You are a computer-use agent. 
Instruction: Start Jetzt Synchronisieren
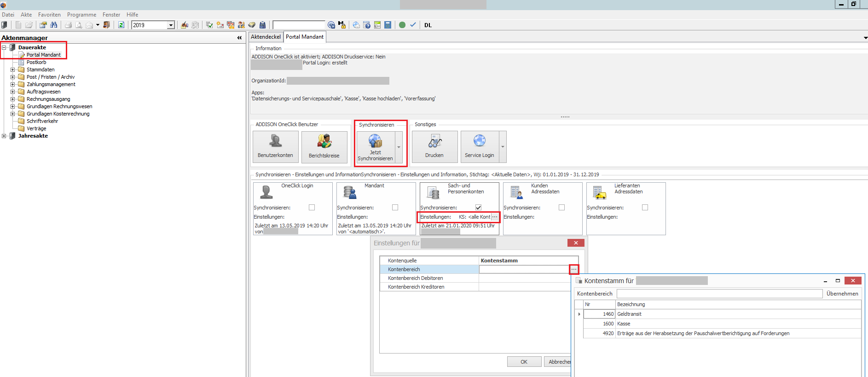point(375,147)
